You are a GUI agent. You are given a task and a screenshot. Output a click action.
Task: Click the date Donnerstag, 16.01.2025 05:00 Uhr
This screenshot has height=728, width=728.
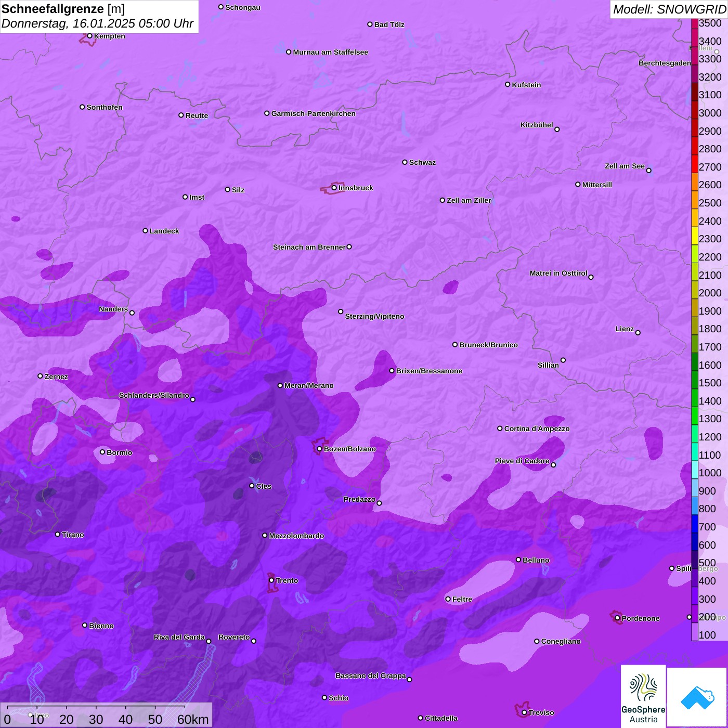point(97,23)
